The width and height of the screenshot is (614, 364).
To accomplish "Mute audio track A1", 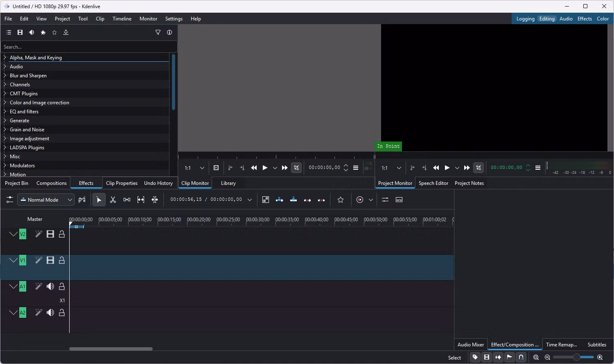I will pyautogui.click(x=50, y=286).
